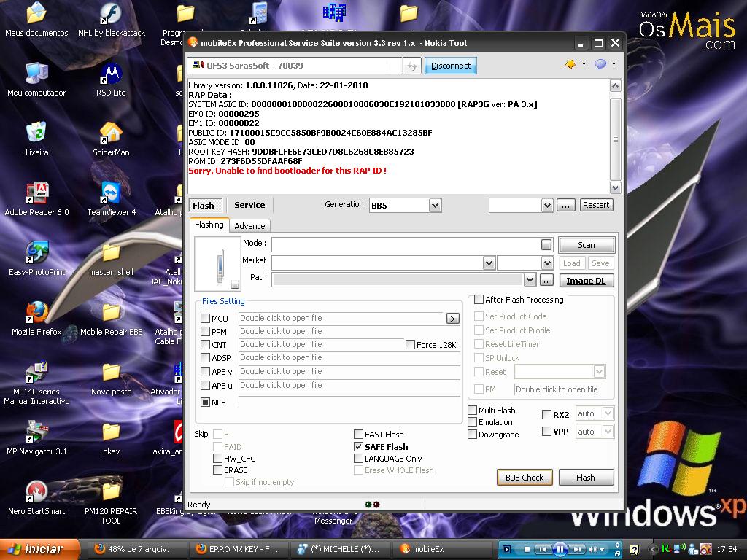
Task: Open UFS3 SarasSoft interface dropdown
Action: click(295, 66)
